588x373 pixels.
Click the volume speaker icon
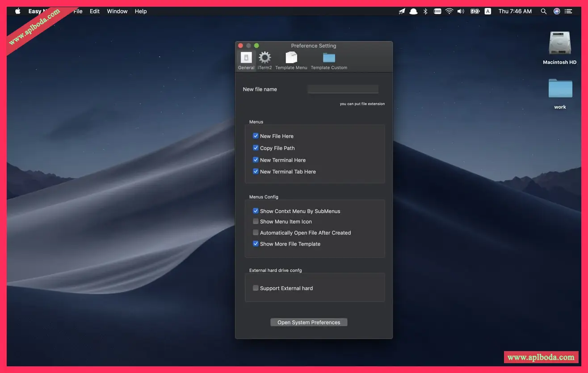coord(461,11)
